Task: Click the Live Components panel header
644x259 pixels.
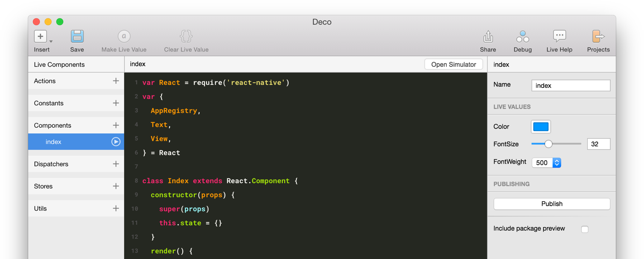Action: click(59, 65)
